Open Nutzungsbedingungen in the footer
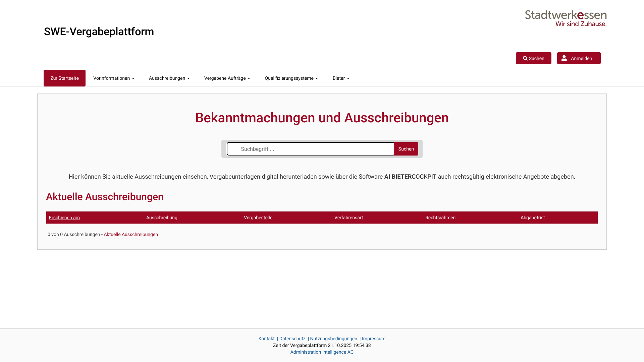Screen dimensions: 644x362 333,339
